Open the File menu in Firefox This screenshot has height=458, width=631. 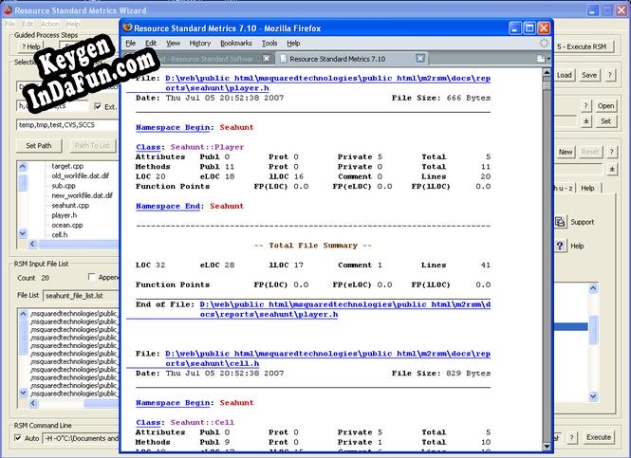(130, 43)
